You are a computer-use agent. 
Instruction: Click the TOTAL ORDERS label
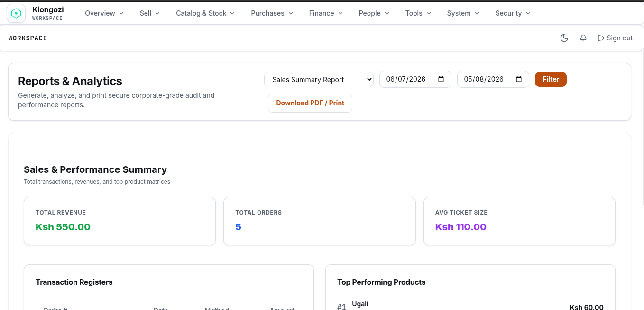click(x=258, y=213)
